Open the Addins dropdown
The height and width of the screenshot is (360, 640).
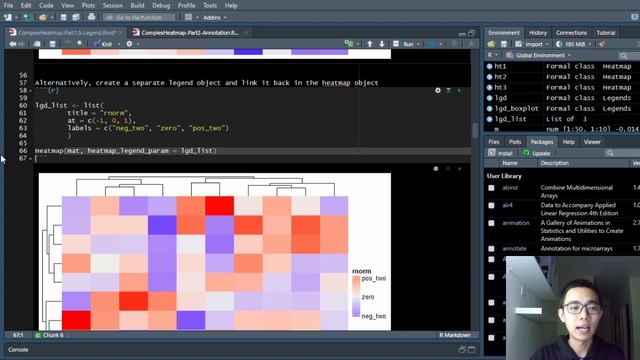[215, 18]
